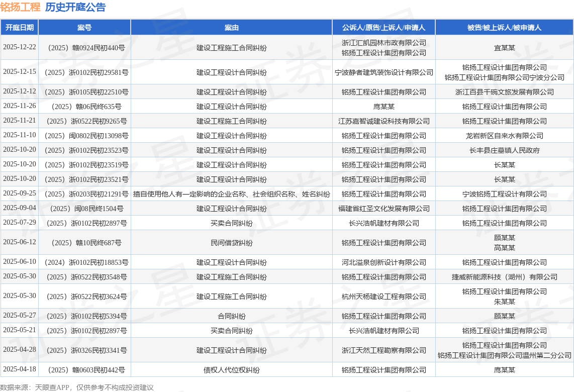The height and width of the screenshot is (392, 574).
Task: Click the 擅自使用他人有一定影响的企业名称 case cause cell
Action: pos(231,194)
